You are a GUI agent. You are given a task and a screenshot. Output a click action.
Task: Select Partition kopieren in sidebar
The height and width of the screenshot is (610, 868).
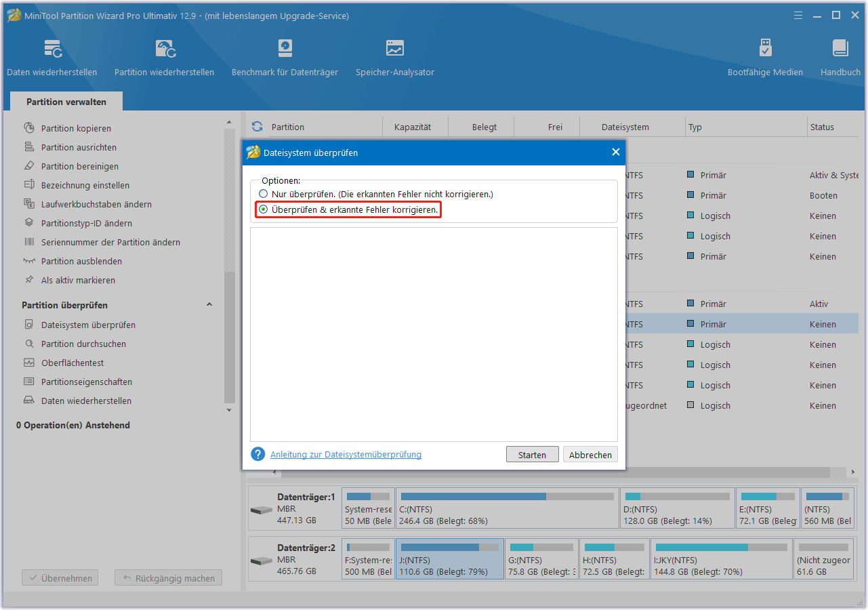(x=76, y=128)
